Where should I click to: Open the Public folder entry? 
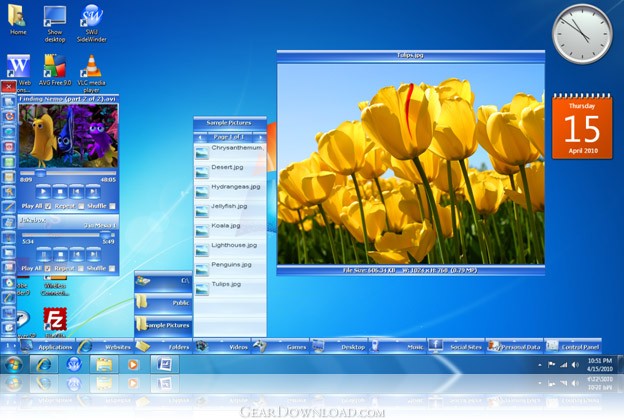click(x=163, y=304)
